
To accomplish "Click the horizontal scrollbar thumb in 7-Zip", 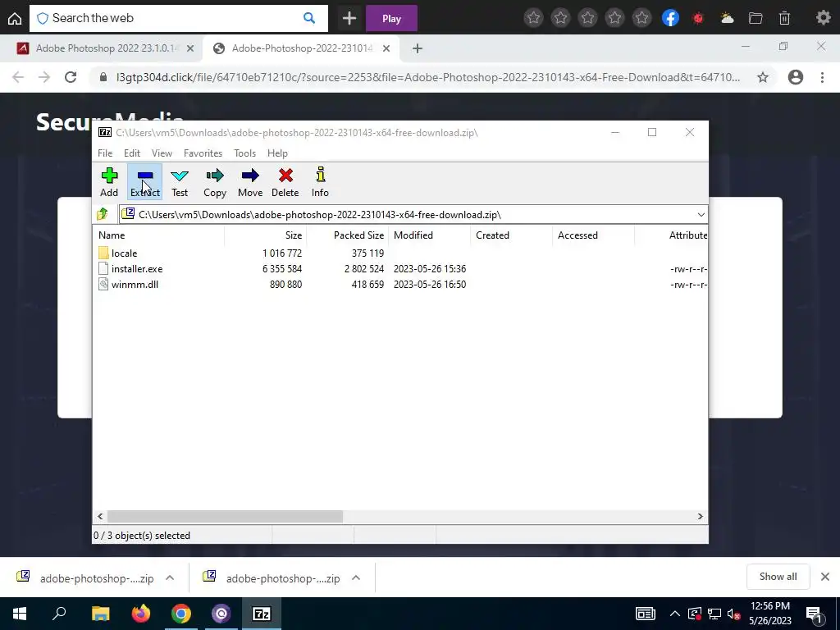I will coord(225,517).
